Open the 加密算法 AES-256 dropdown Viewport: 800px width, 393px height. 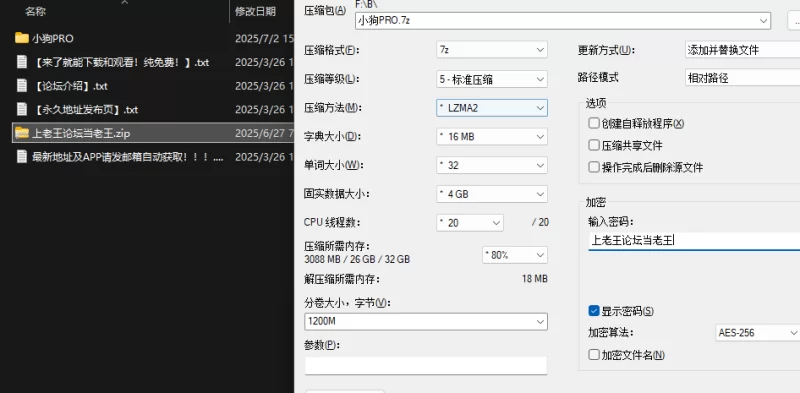click(x=757, y=333)
